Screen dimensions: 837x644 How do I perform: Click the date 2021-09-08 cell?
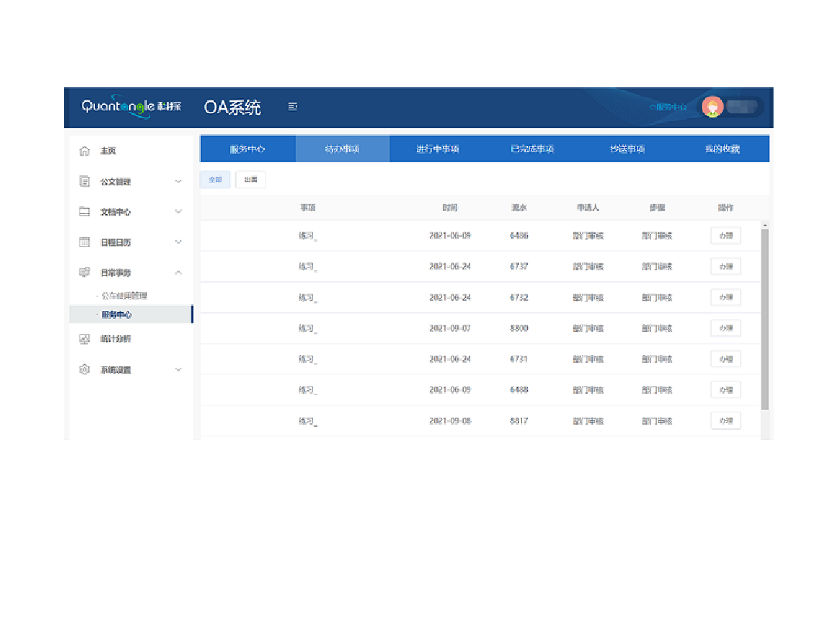[450, 421]
